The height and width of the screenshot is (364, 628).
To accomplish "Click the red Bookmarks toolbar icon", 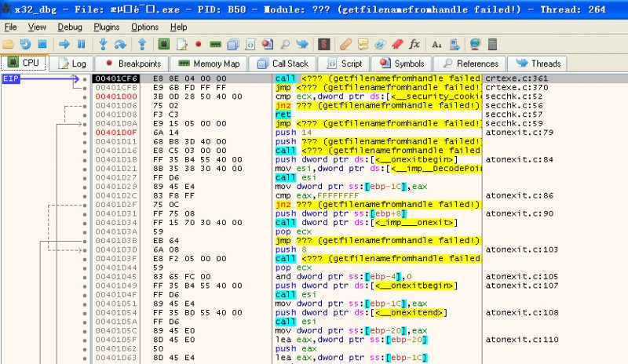I will click(x=397, y=45).
